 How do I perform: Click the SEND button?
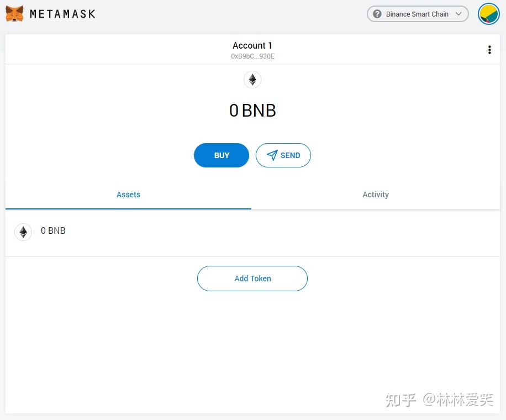pos(283,155)
